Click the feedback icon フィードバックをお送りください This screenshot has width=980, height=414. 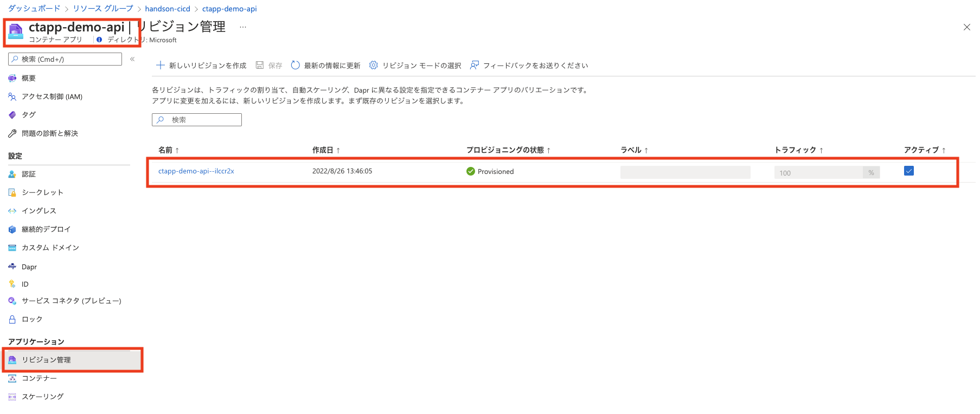pyautogui.click(x=475, y=66)
